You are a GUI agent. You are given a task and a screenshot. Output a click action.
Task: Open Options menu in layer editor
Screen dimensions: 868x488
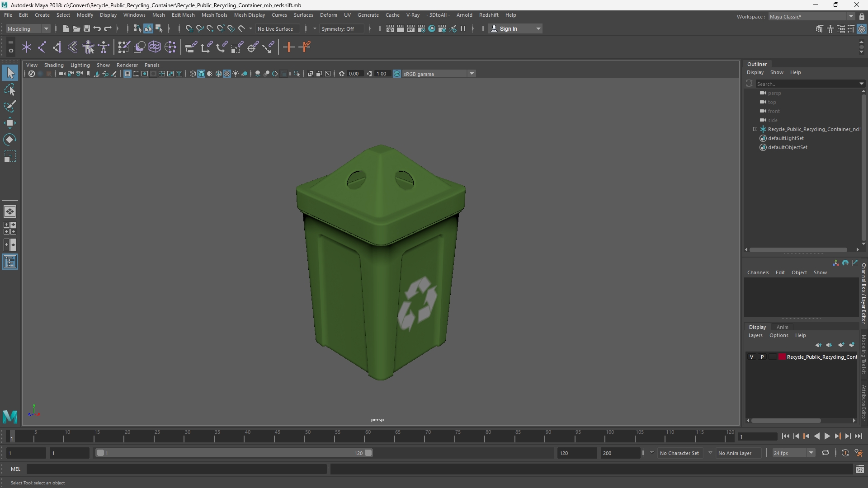coord(778,335)
